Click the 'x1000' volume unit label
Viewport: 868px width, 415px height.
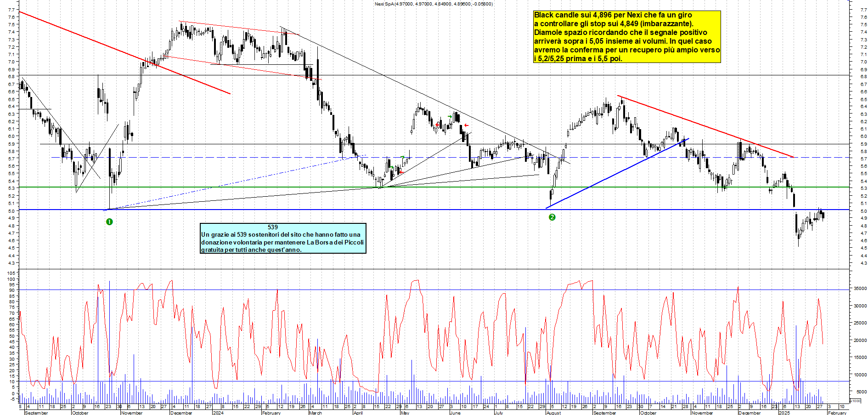click(856, 401)
